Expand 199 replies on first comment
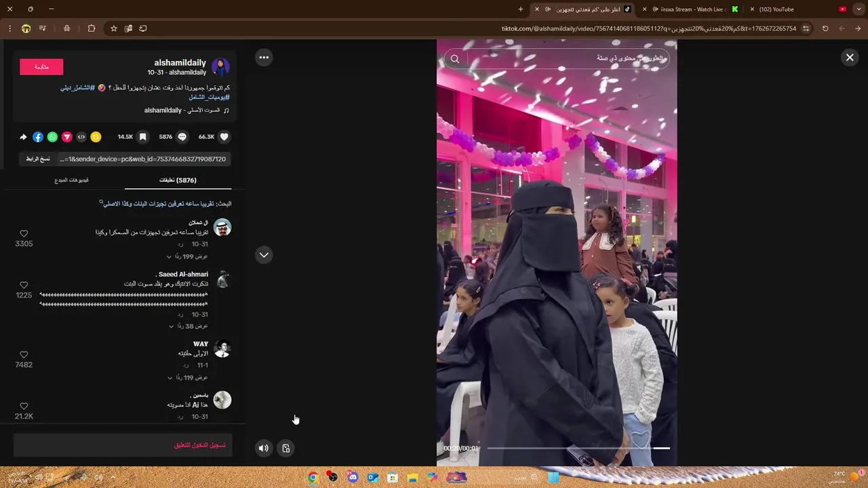This screenshot has width=868, height=488. [187, 257]
